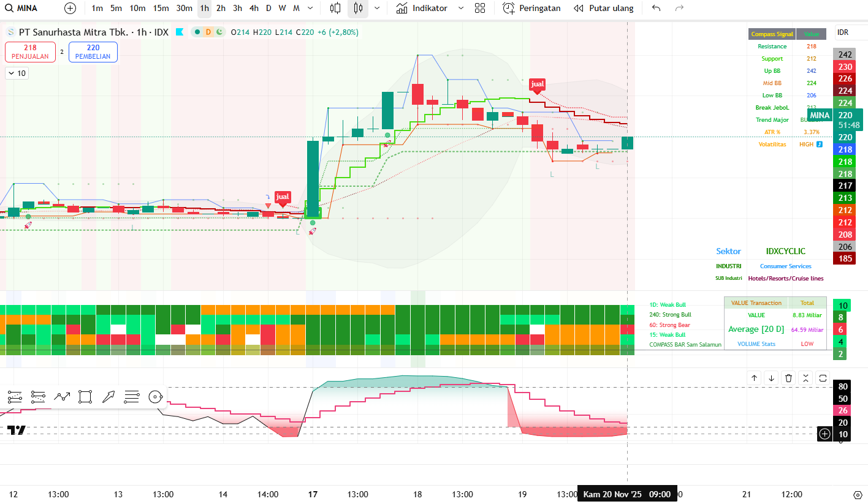Image resolution: width=868 pixels, height=504 pixels.
Task: Select the Fib retracement drawing tool
Action: click(x=15, y=396)
